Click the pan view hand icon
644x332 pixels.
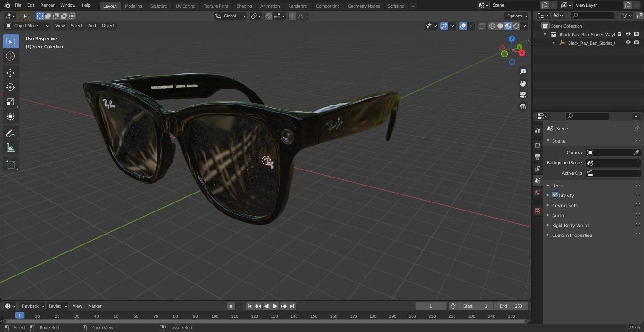[x=522, y=83]
